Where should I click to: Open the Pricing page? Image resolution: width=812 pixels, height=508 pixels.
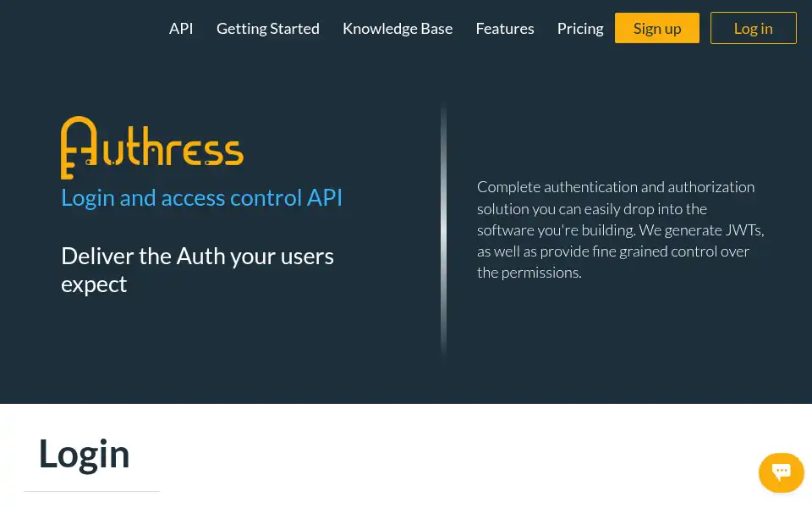pyautogui.click(x=580, y=29)
